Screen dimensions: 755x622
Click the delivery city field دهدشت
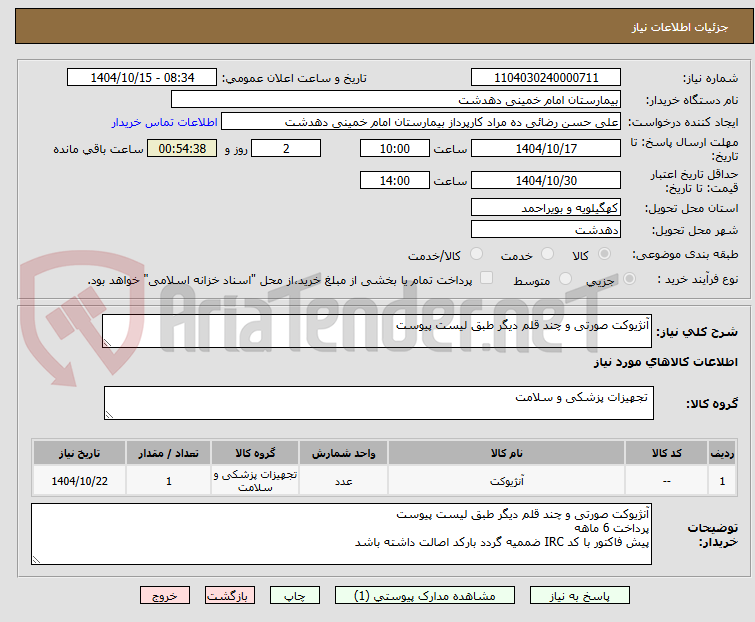click(x=546, y=230)
